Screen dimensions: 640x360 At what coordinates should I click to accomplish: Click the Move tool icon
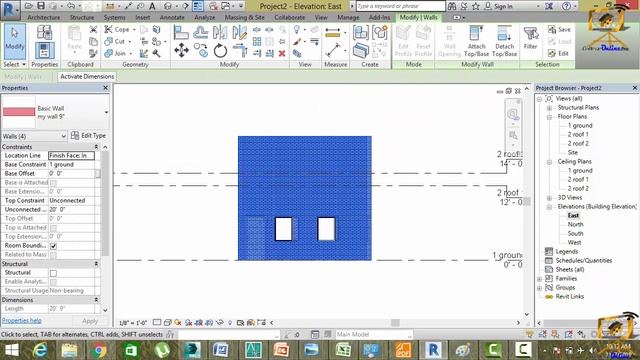181,51
